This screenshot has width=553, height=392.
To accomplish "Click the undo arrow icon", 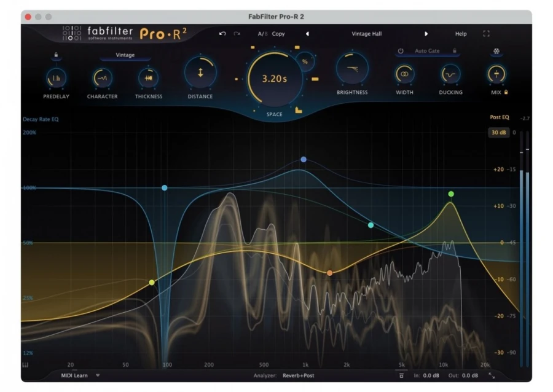I will (x=222, y=34).
